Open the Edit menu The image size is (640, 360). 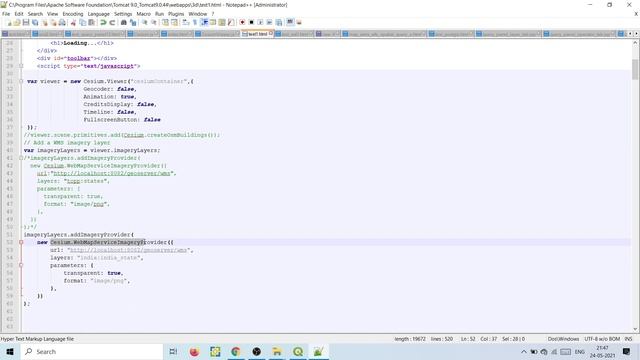tap(19, 14)
